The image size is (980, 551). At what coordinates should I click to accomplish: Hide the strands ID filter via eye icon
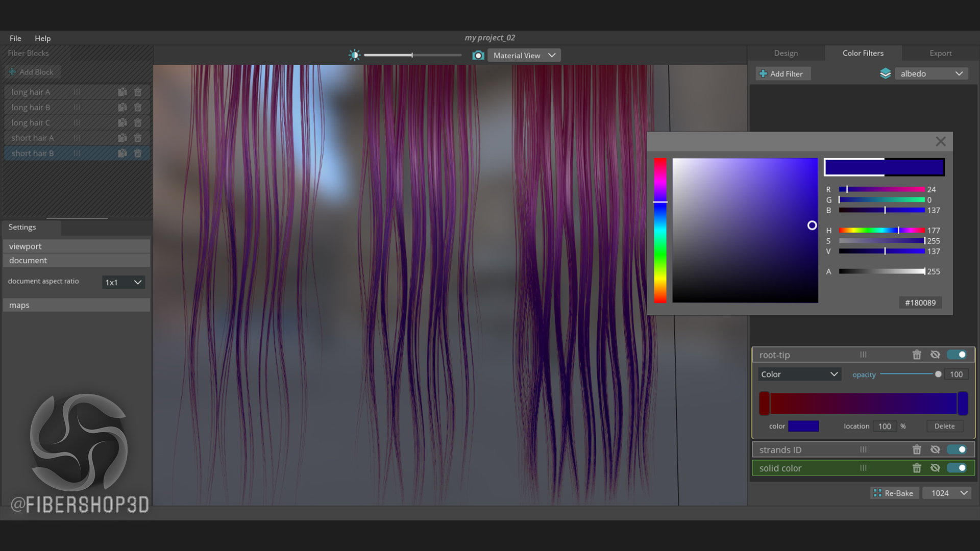click(935, 449)
